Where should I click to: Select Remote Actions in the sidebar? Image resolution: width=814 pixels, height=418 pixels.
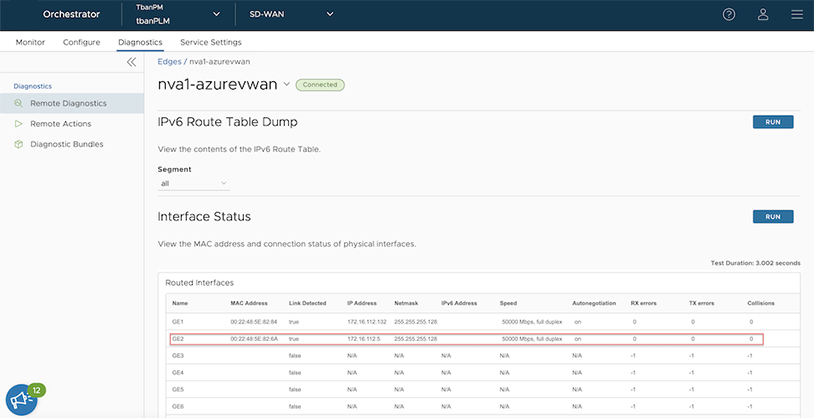[61, 124]
